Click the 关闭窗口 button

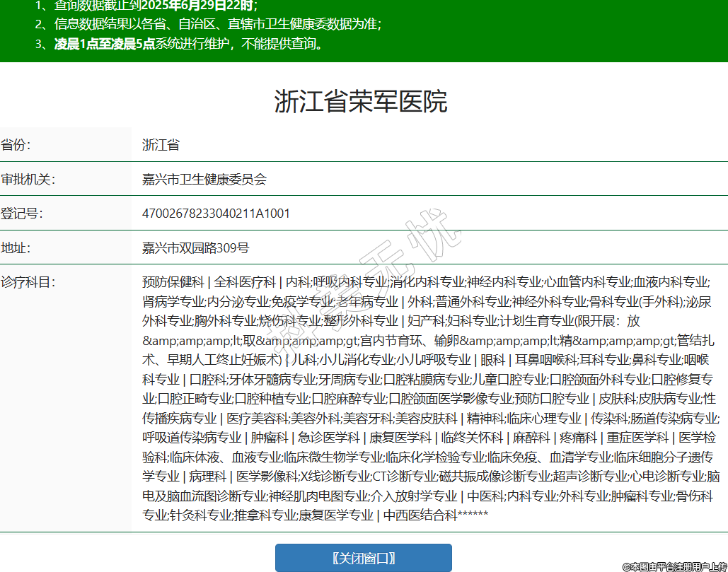363,558
